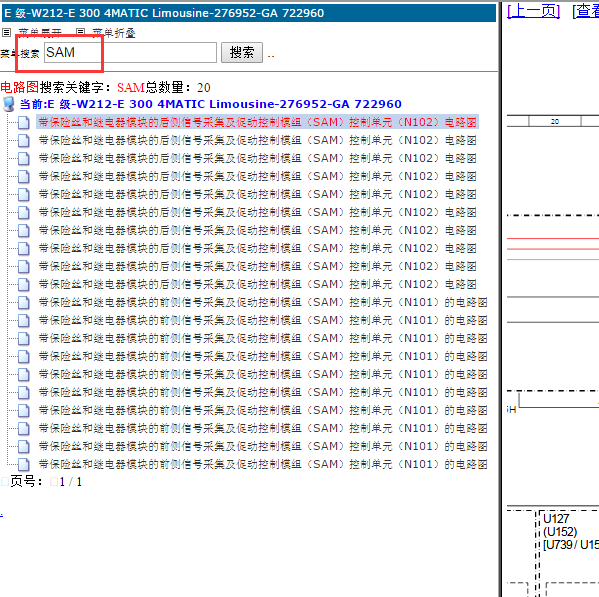This screenshot has height=597, width=599.
Task: Click the 查看 link at top right
Action: pos(586,11)
